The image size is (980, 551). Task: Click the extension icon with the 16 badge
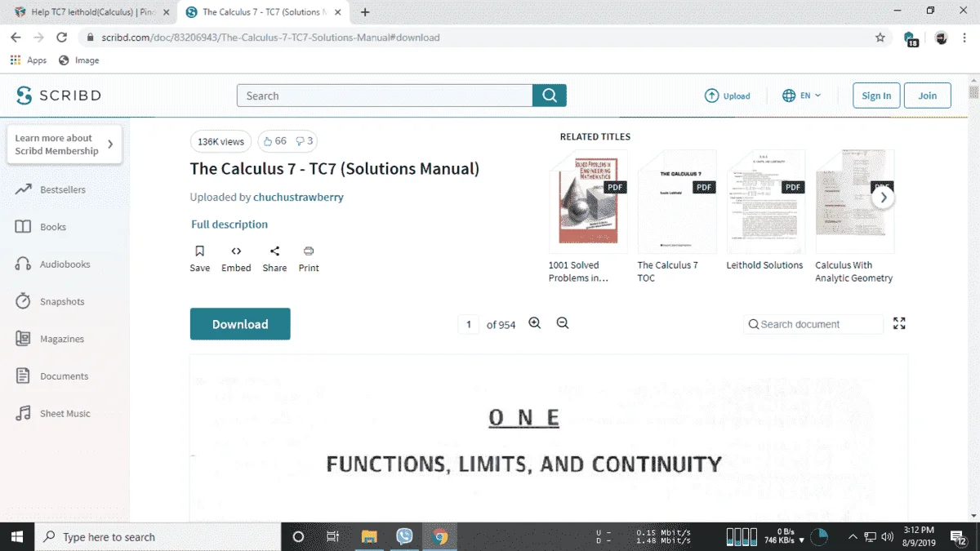(x=911, y=38)
